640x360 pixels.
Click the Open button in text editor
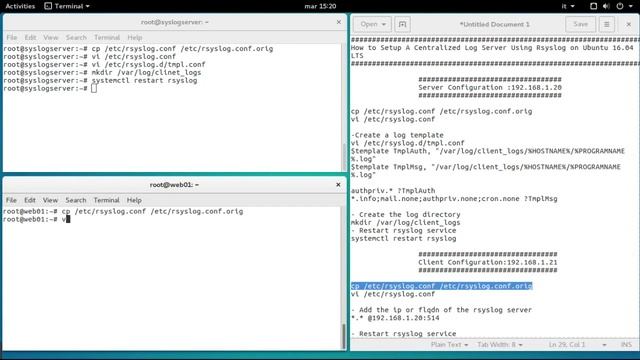(x=372, y=24)
